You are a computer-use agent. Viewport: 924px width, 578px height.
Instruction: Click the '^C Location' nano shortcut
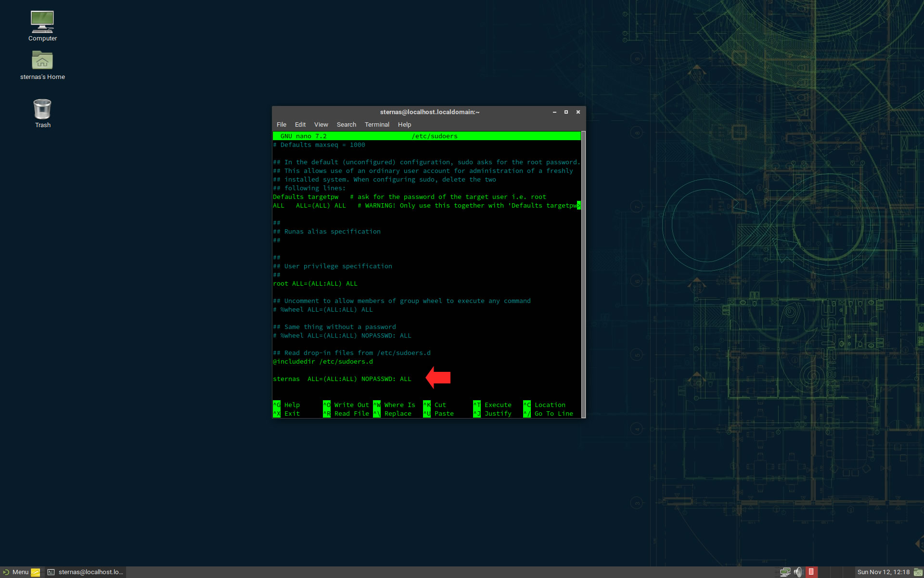[x=544, y=405]
